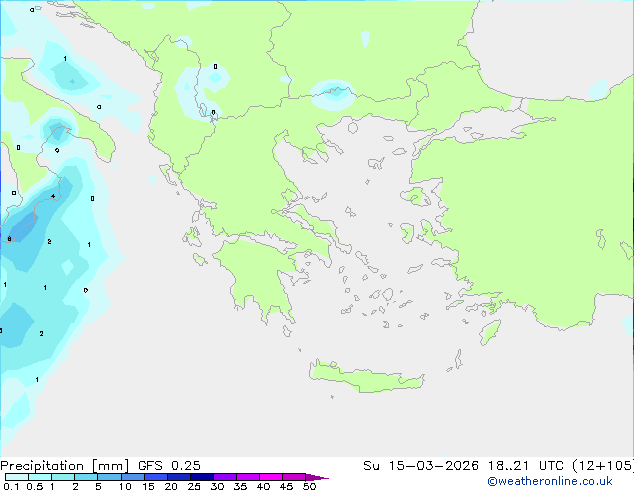Click the '40' legend value

(x=263, y=486)
